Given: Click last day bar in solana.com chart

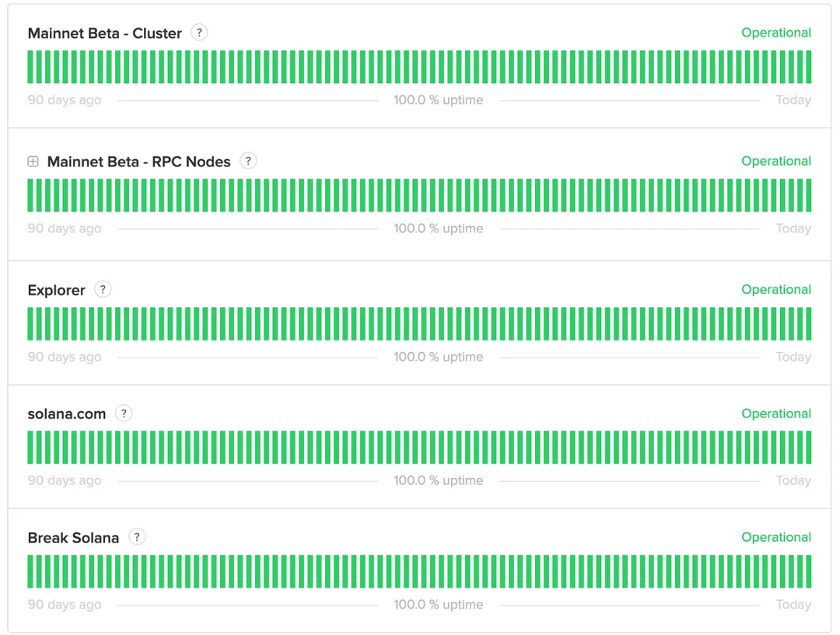Looking at the screenshot, I should pyautogui.click(x=808, y=448).
